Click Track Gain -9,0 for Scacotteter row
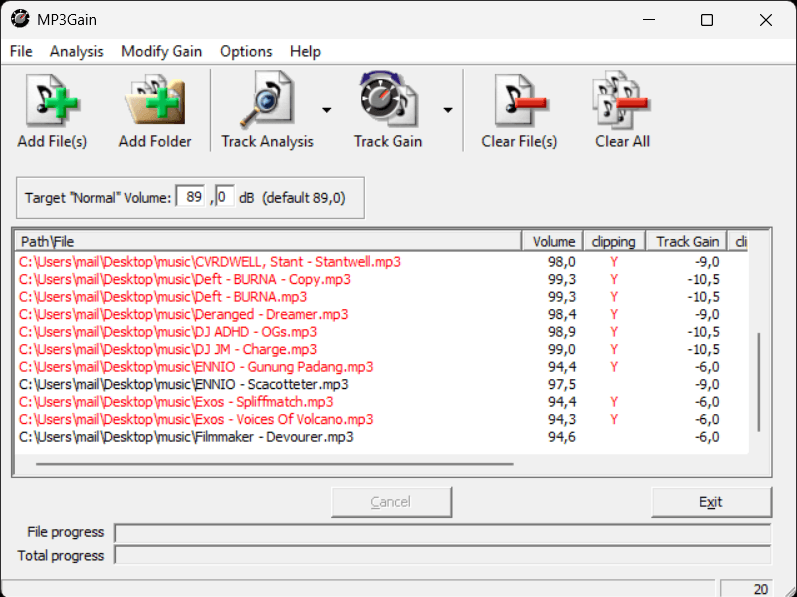 click(x=707, y=384)
